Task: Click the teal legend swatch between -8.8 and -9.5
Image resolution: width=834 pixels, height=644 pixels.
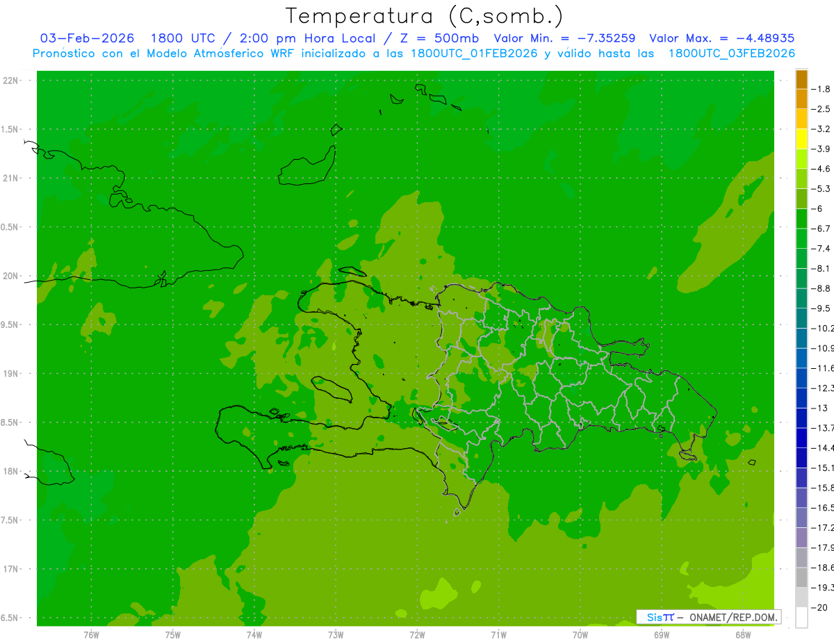Action: (x=801, y=299)
